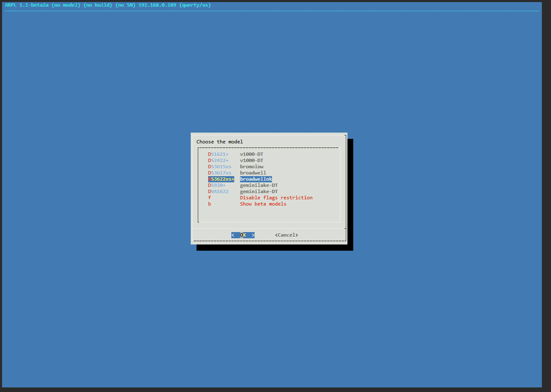Click v1000-DT platform beside DS2422+

(x=252, y=160)
